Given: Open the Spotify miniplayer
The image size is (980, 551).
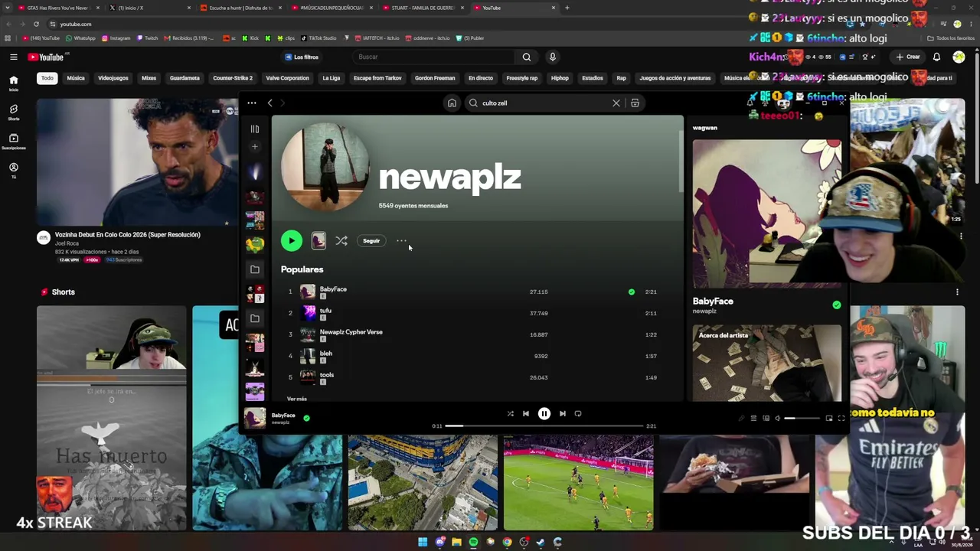Looking at the screenshot, I should pyautogui.click(x=829, y=419).
